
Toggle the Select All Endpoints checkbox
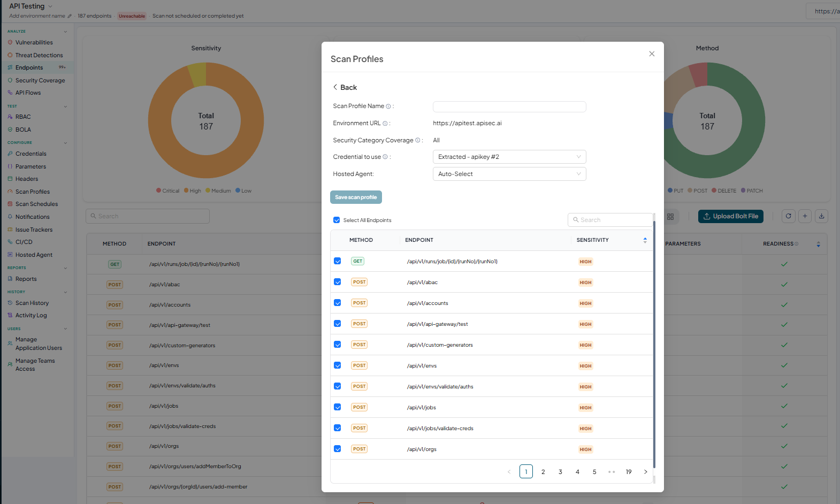pyautogui.click(x=337, y=220)
